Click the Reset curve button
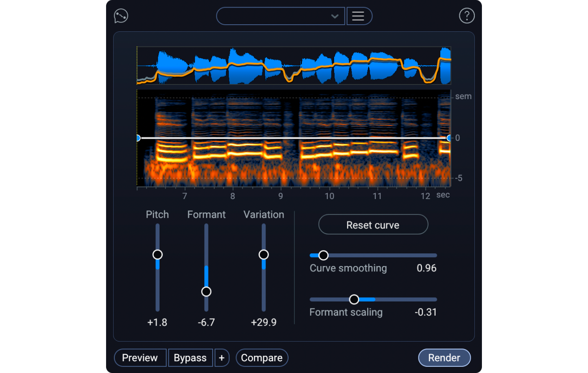This screenshot has height=373, width=588. click(x=373, y=225)
